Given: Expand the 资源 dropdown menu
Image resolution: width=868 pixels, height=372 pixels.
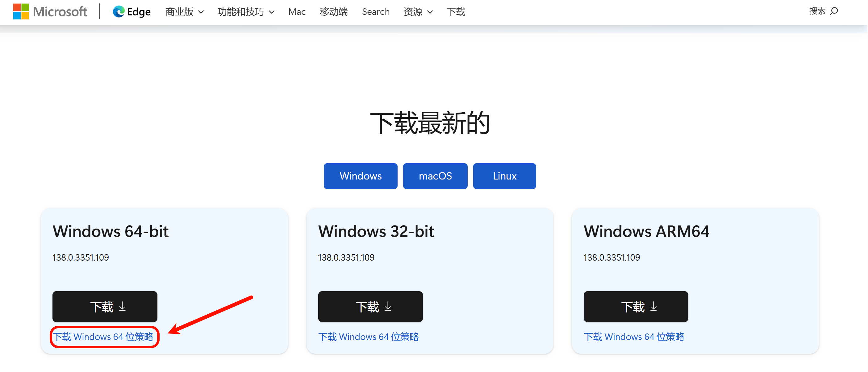Looking at the screenshot, I should (x=418, y=12).
